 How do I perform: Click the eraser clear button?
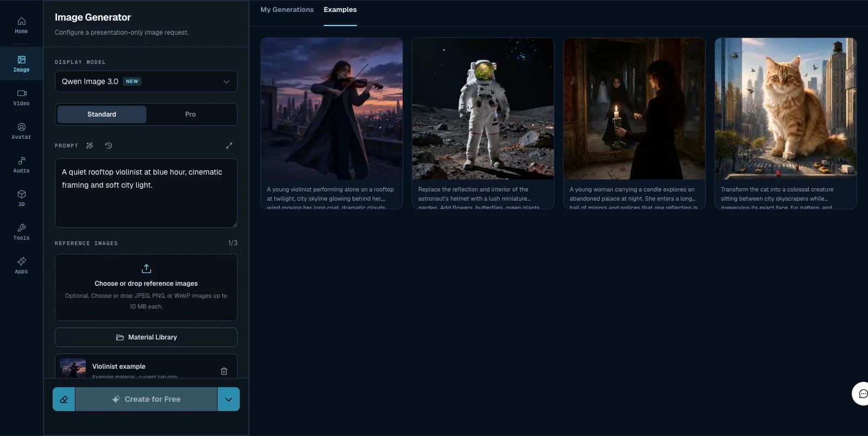pos(63,399)
